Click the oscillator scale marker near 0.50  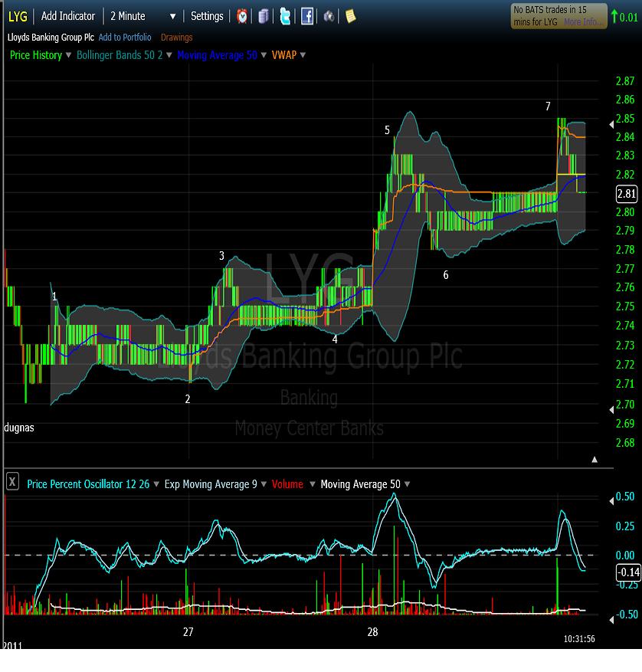click(611, 501)
